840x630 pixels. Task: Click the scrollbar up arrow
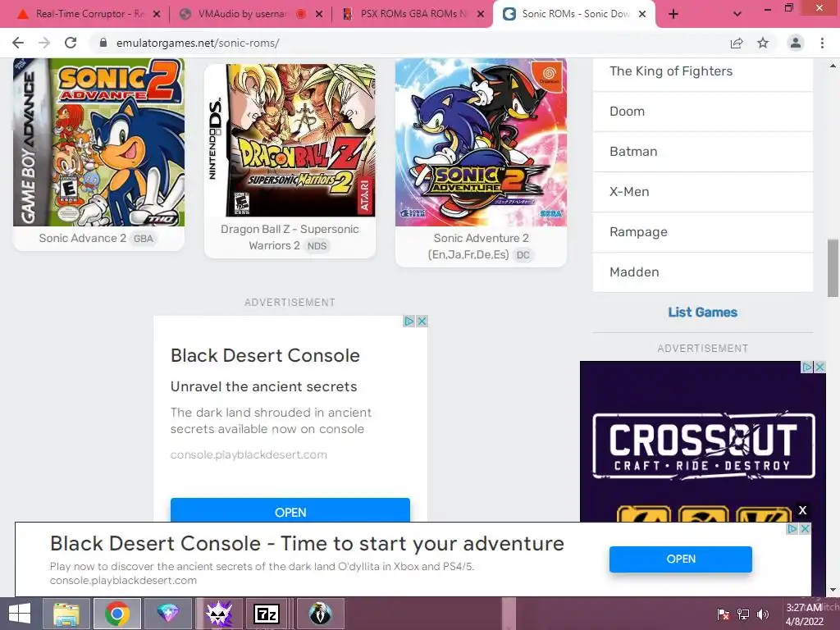pos(833,66)
